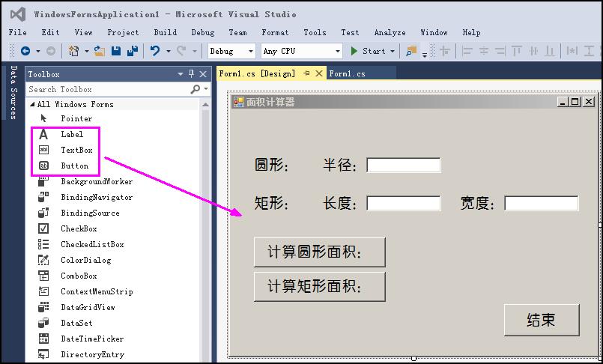Viewport: 603px width, 364px height.
Task: Open the File menu
Action: click(18, 32)
